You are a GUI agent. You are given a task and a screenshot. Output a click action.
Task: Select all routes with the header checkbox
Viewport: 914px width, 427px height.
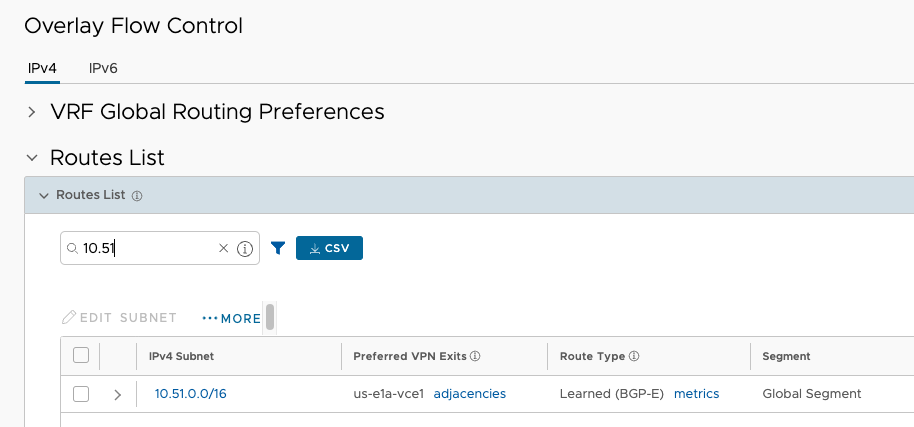pos(81,355)
